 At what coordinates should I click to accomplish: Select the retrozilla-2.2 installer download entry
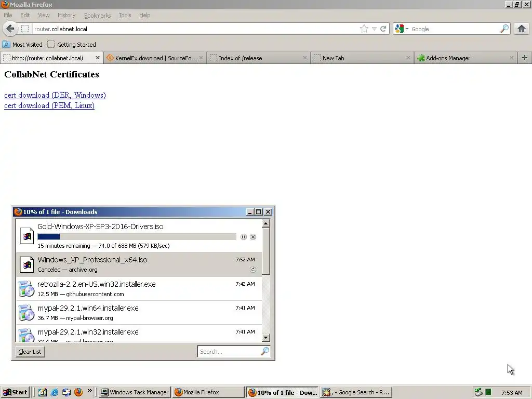139,289
